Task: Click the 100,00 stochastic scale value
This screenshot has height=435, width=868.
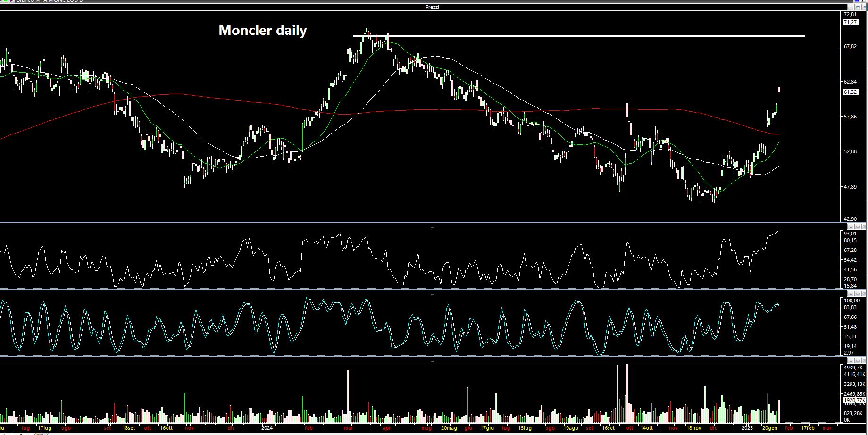Action: click(851, 301)
